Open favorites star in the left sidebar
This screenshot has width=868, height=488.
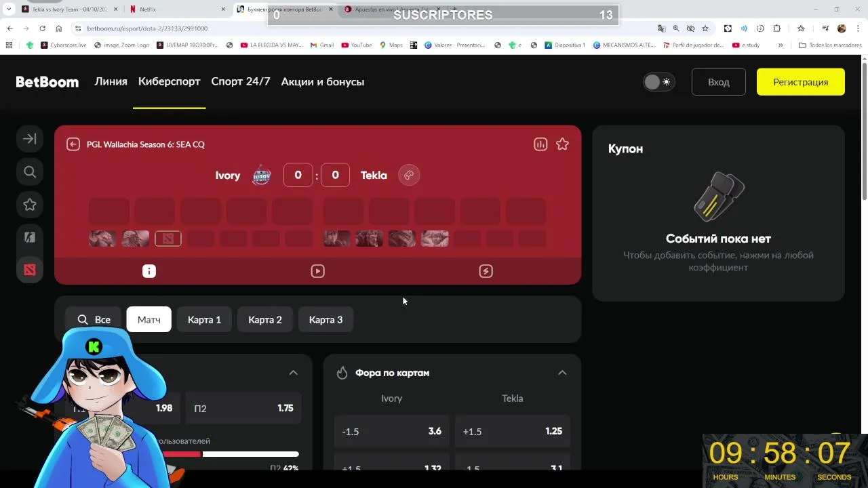pos(30,205)
